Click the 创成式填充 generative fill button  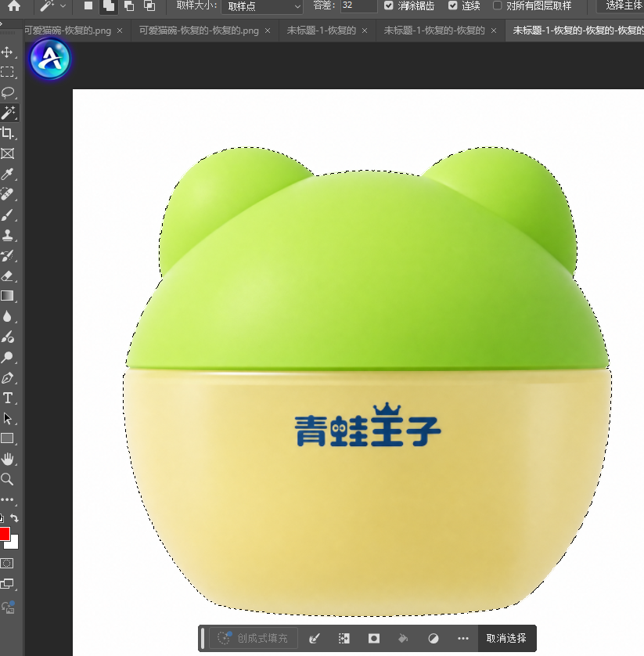point(254,638)
